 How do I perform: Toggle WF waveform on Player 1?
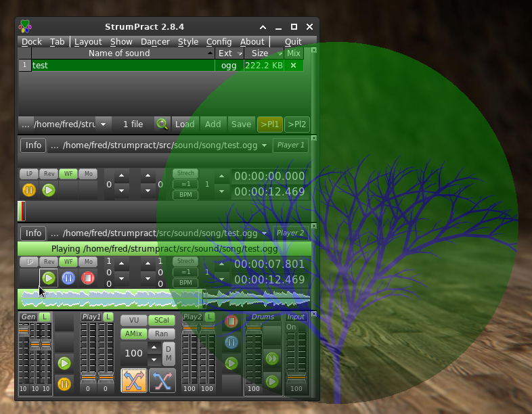point(68,174)
